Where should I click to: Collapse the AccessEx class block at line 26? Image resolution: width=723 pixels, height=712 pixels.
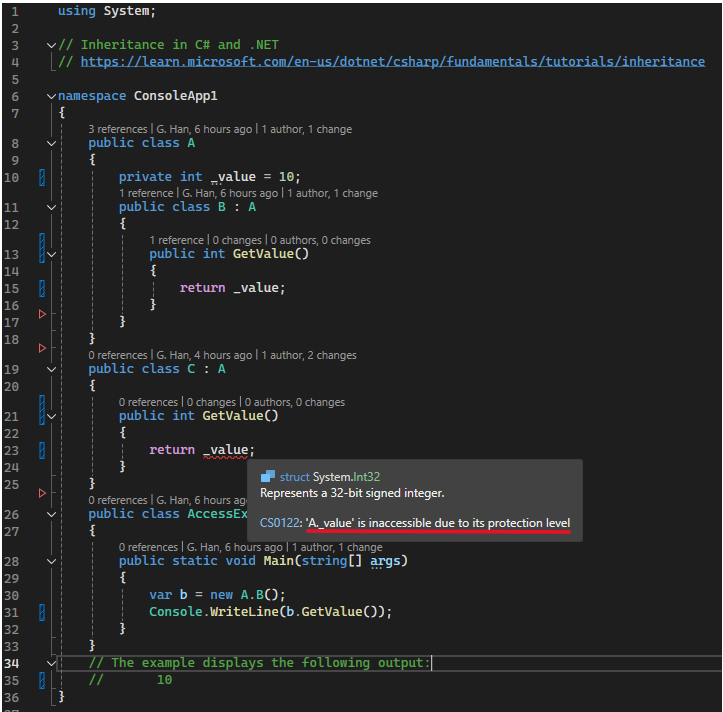point(52,514)
